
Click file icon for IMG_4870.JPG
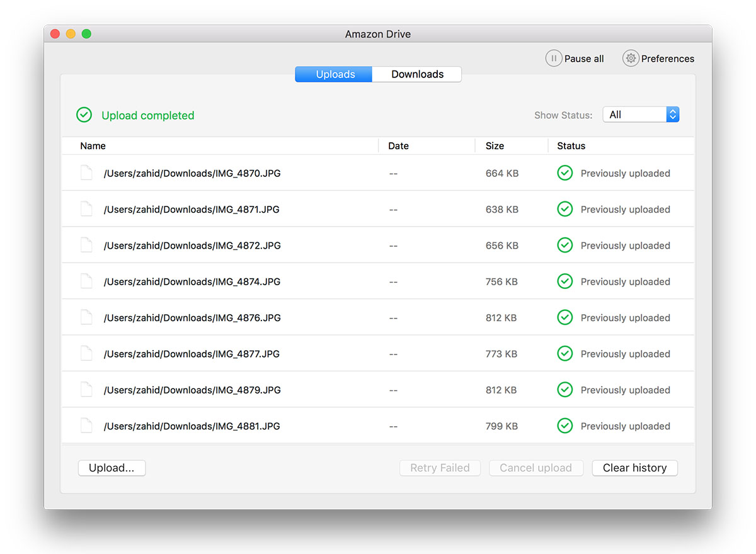click(x=86, y=173)
